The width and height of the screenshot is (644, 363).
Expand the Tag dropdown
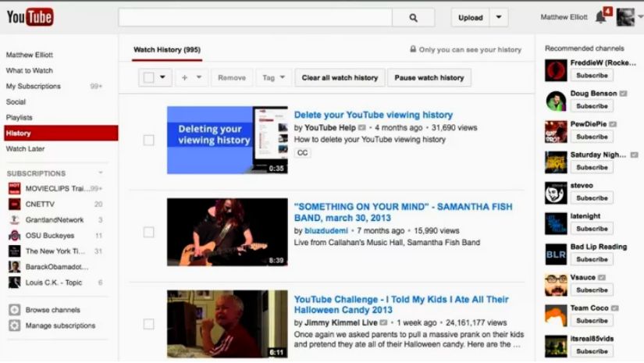(x=273, y=78)
